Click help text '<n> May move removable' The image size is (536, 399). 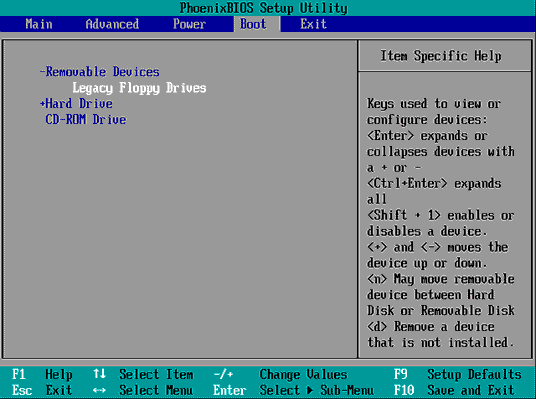point(441,279)
